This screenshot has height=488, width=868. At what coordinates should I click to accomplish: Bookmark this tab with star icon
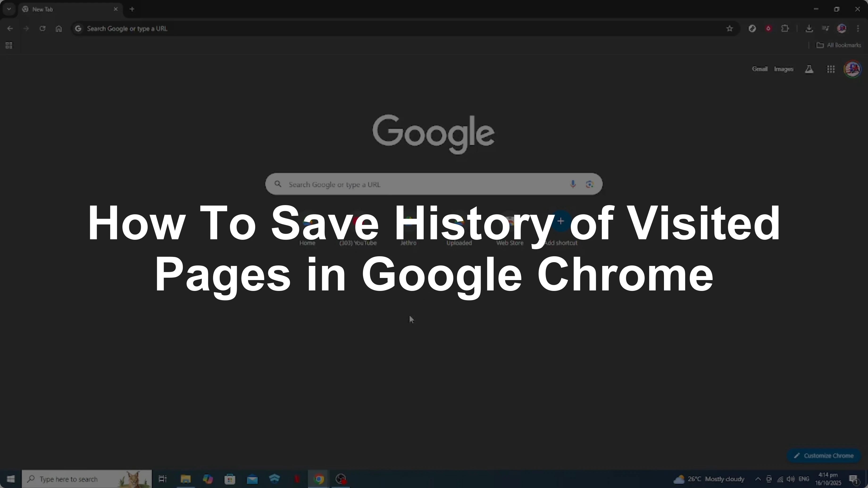tap(730, 29)
